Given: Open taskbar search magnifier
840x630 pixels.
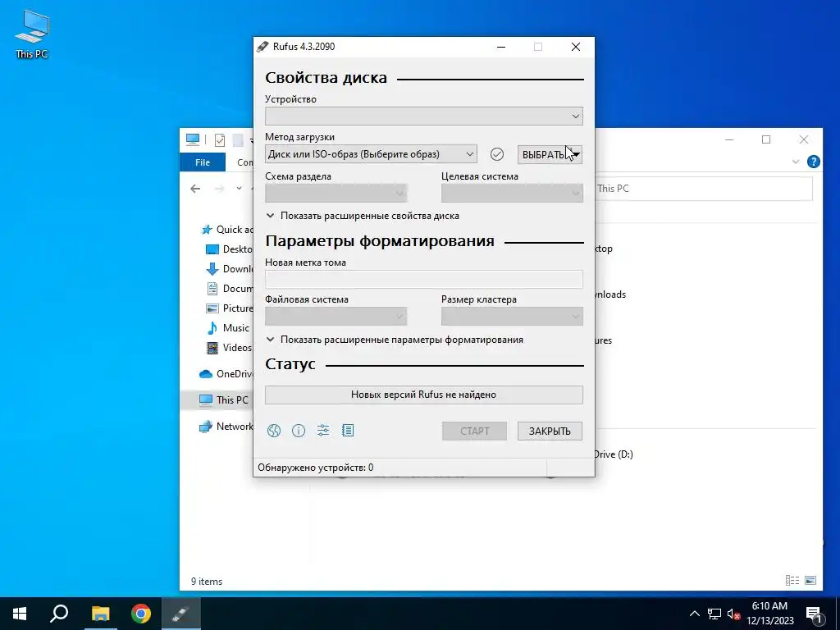Looking at the screenshot, I should click(x=59, y=614).
